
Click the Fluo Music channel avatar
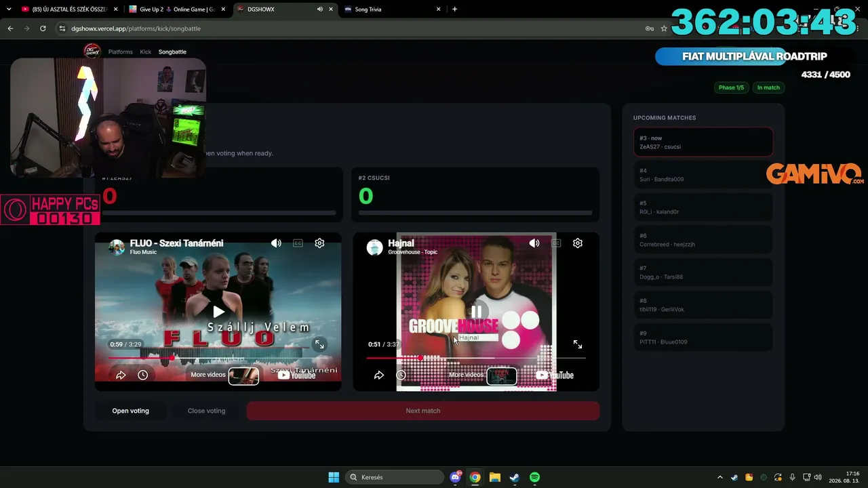pos(117,247)
